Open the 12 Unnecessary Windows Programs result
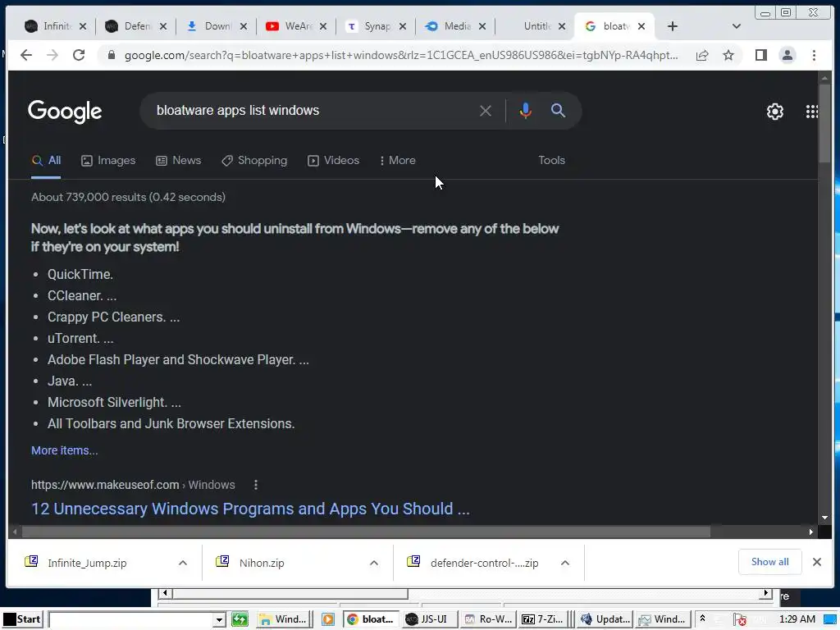The width and height of the screenshot is (840, 630). 250,509
